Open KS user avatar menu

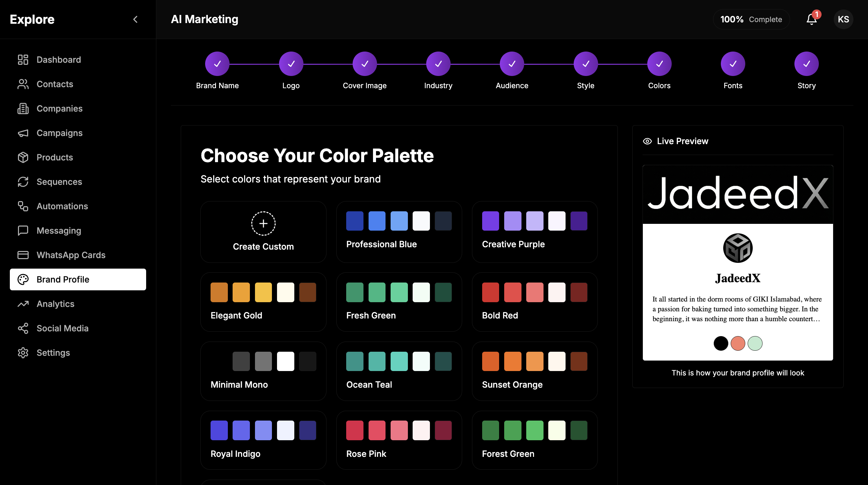[x=843, y=19]
